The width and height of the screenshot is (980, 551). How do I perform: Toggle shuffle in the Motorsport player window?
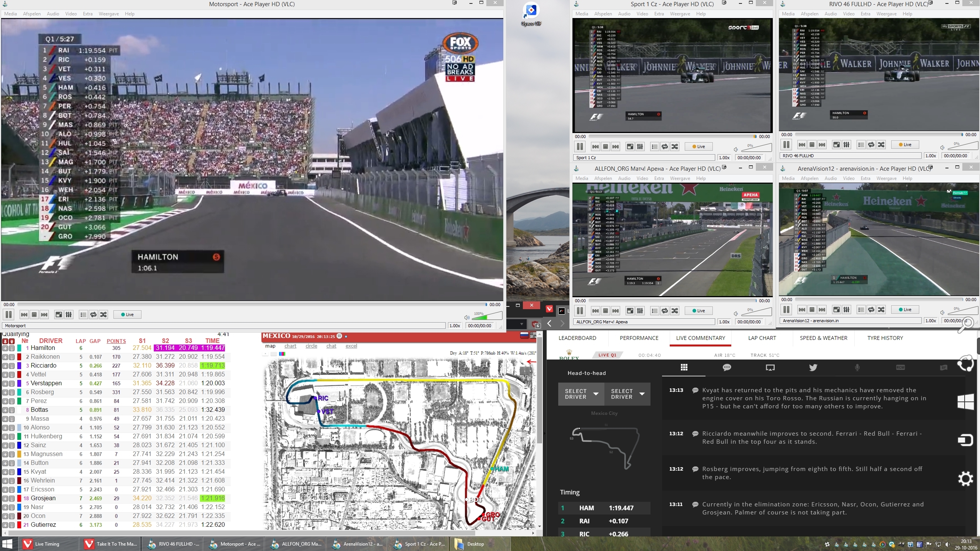[103, 315]
